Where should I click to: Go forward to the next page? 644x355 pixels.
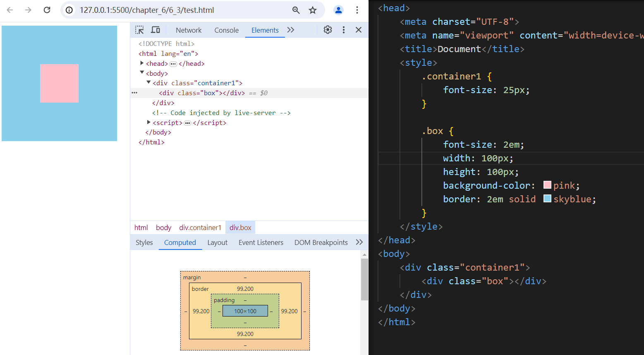coord(28,10)
